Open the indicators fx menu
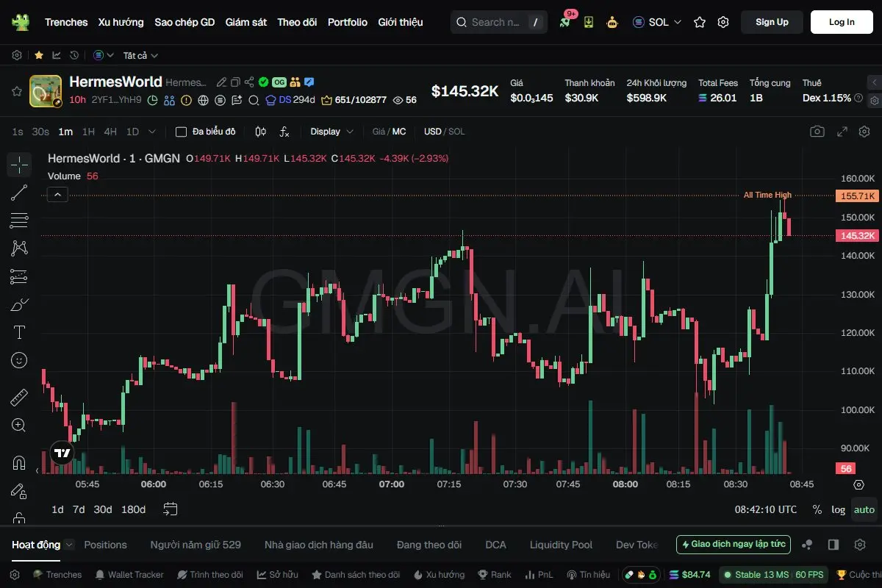 284,132
